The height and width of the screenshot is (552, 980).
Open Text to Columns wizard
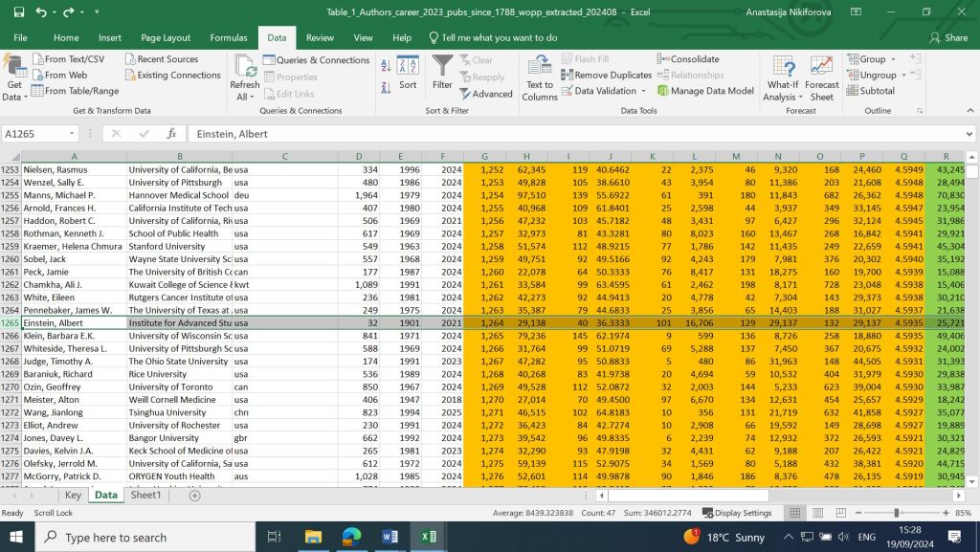coord(540,77)
